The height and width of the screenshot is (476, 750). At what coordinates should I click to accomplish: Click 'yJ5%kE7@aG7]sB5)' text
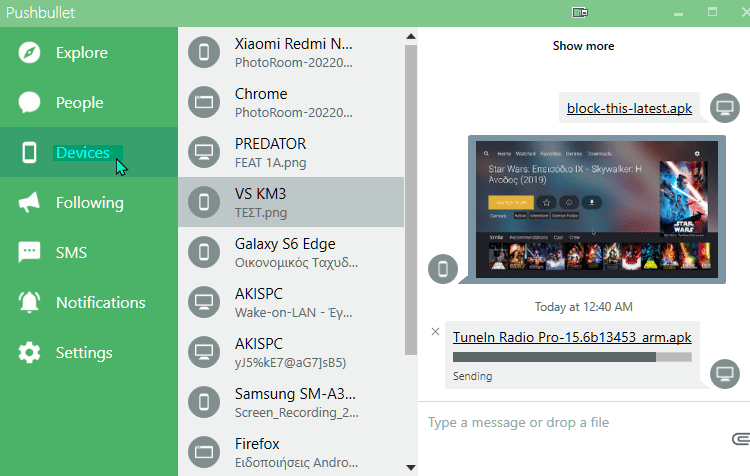pos(290,363)
